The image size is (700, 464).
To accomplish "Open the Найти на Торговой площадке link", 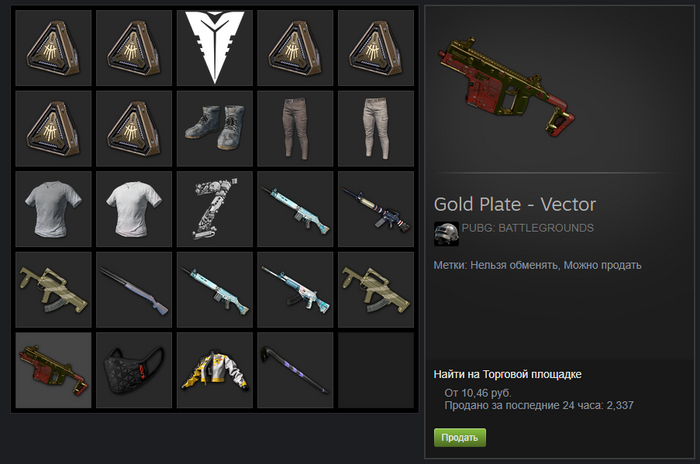I will click(507, 374).
